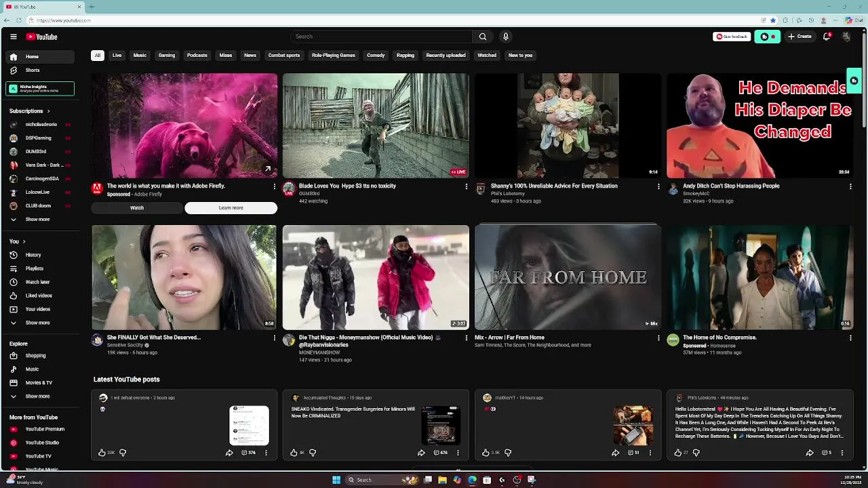
Task: Click Learn more on Adobe ad
Action: click(x=231, y=208)
